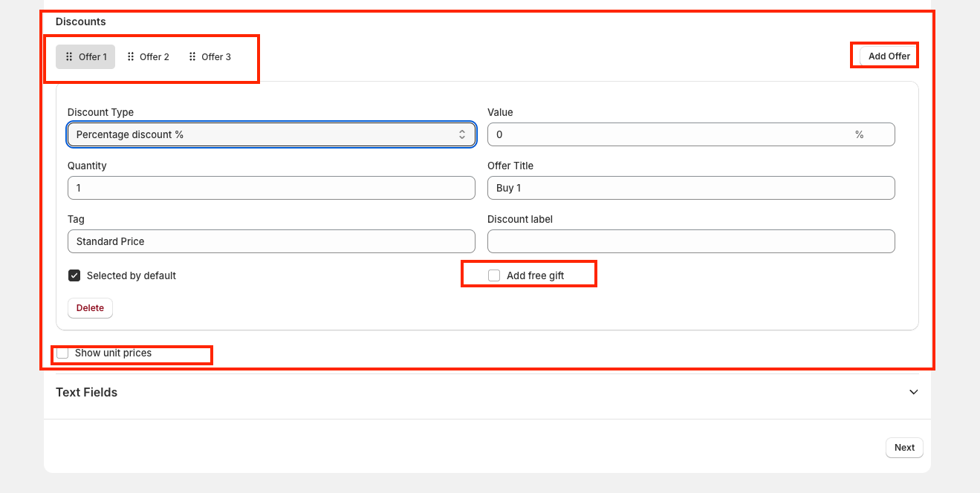The image size is (980, 493).
Task: Open the Discount Type dropdown
Action: (x=271, y=134)
